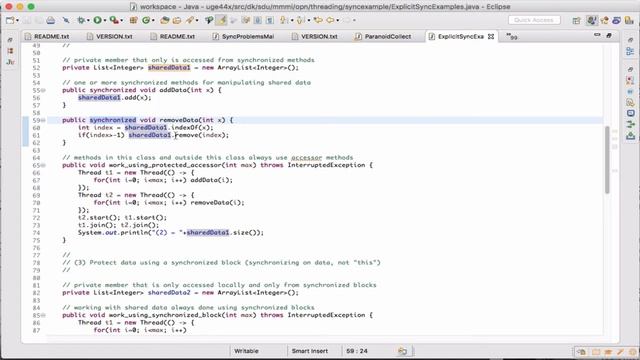Open the Back history dropdown arrow
This screenshot has height=360, width=640.
point(338,20)
